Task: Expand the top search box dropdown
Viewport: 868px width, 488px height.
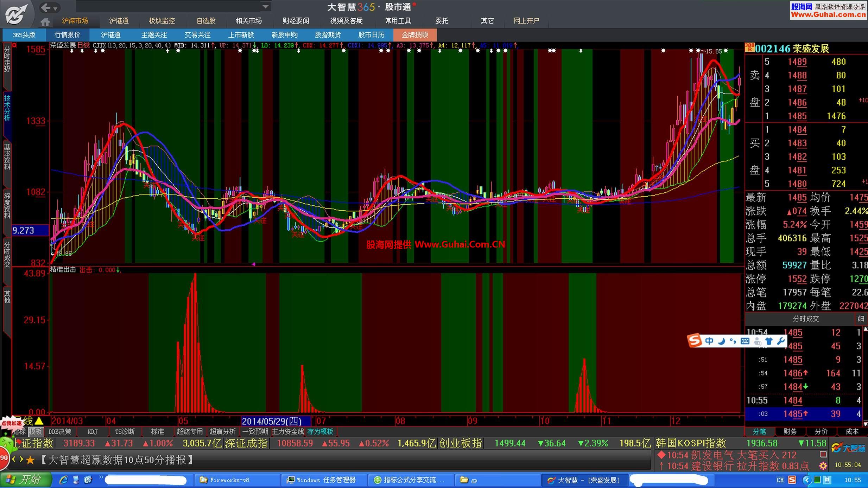Action: (266, 6)
